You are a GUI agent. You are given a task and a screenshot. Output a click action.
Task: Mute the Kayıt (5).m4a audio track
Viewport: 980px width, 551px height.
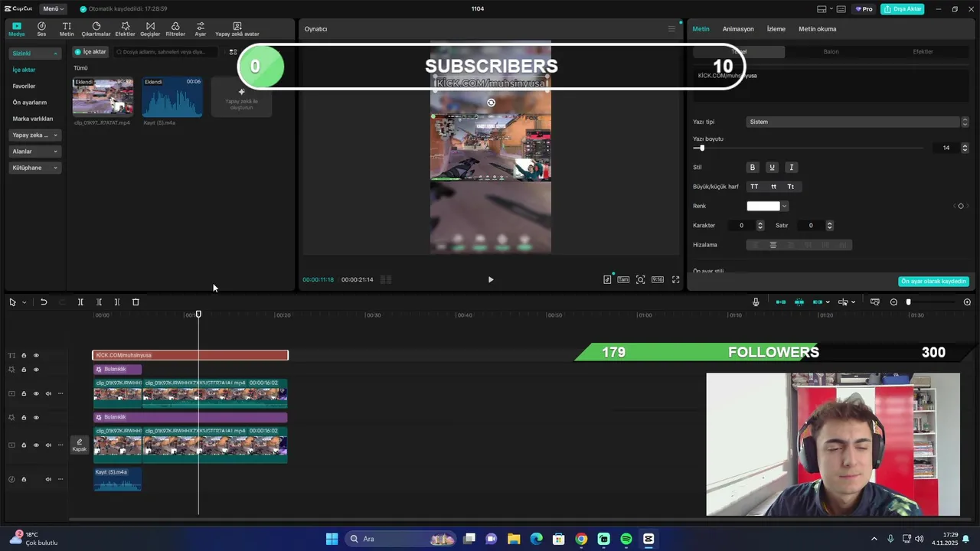[x=48, y=479]
